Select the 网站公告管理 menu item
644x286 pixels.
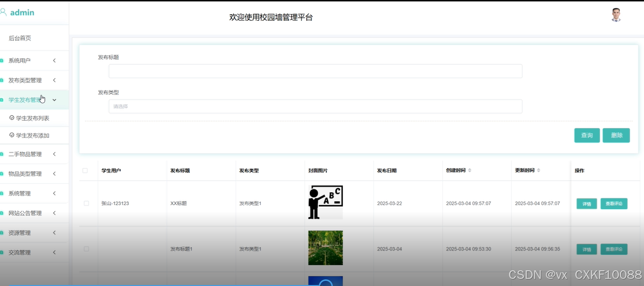tap(34, 213)
